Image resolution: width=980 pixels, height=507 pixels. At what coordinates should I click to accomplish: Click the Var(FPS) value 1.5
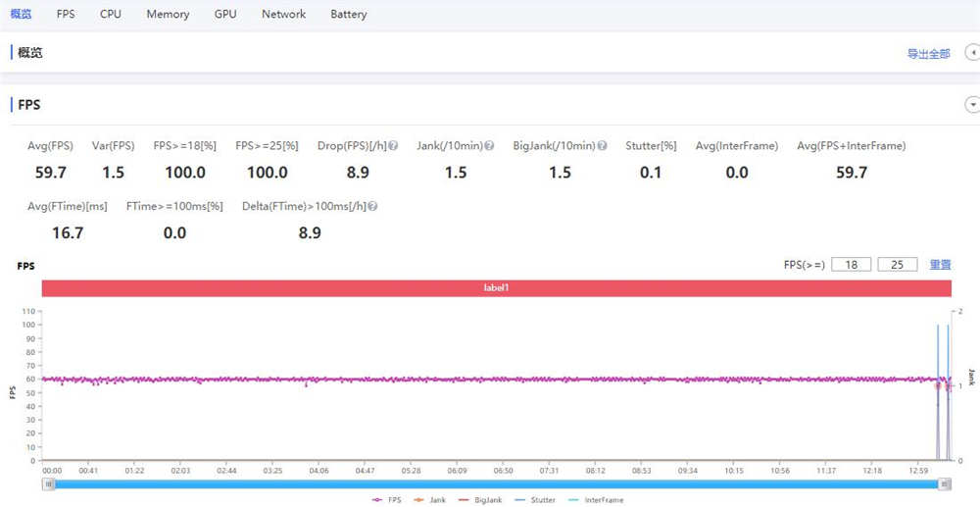click(113, 174)
